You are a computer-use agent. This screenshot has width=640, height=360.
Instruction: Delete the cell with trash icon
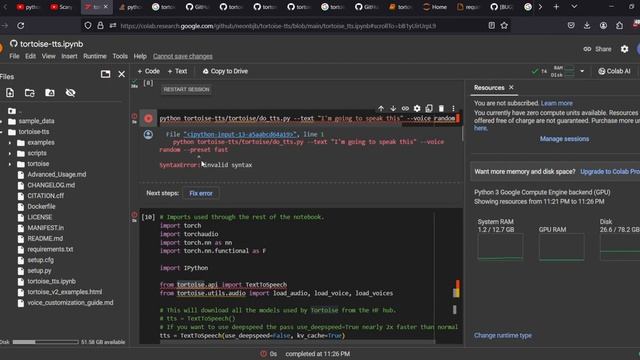441,109
